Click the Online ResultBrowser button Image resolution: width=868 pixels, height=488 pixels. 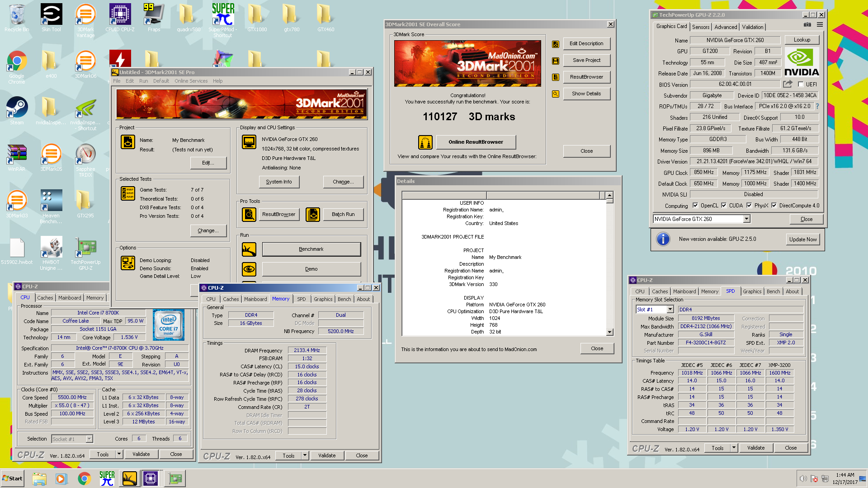pos(476,142)
